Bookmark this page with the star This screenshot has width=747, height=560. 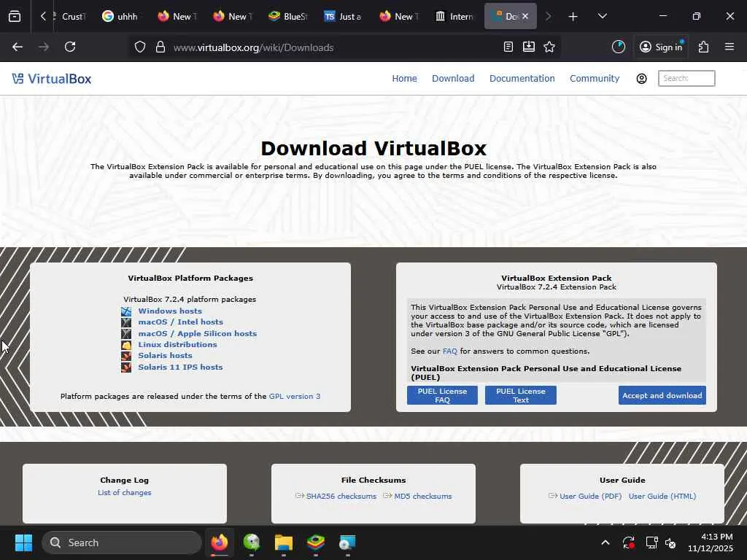pyautogui.click(x=549, y=47)
